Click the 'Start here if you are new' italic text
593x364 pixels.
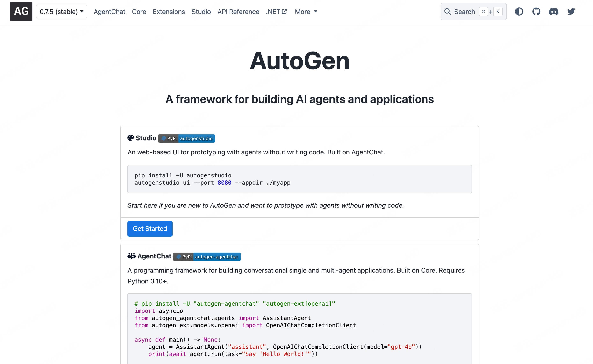click(265, 205)
